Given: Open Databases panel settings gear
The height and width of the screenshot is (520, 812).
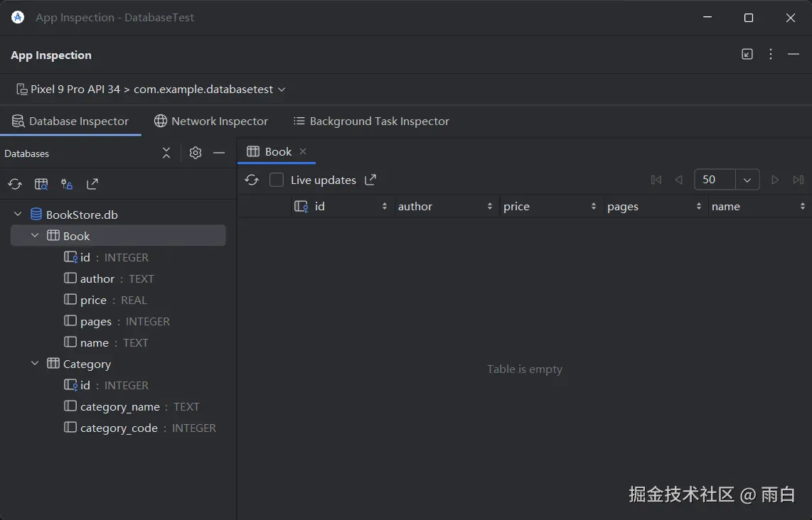Looking at the screenshot, I should (x=196, y=153).
